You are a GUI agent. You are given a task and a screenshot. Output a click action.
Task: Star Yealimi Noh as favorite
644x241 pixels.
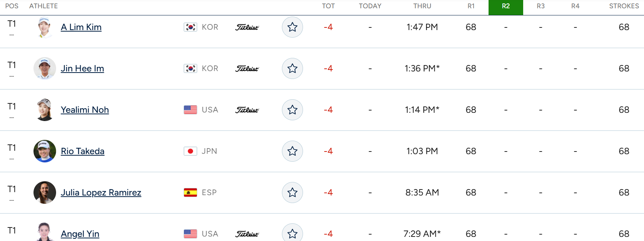[292, 110]
